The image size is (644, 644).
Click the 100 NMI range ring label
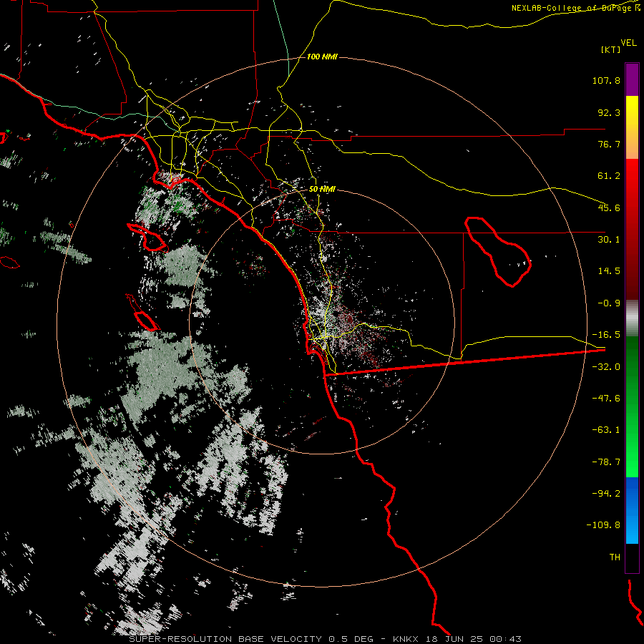(322, 57)
